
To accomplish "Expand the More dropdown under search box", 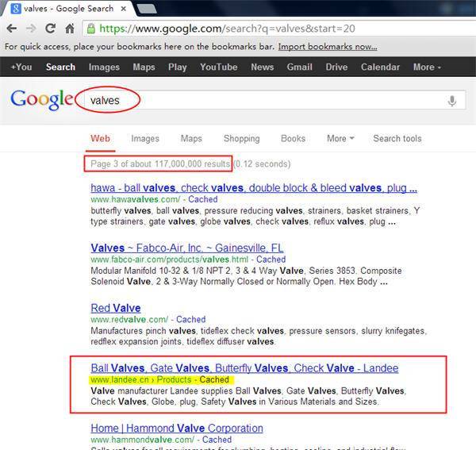I will [340, 139].
